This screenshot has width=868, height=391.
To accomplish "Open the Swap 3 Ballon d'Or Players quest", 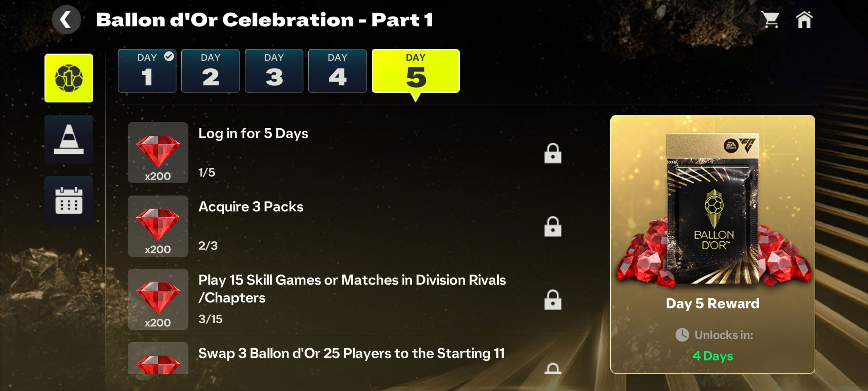I will coord(352,353).
